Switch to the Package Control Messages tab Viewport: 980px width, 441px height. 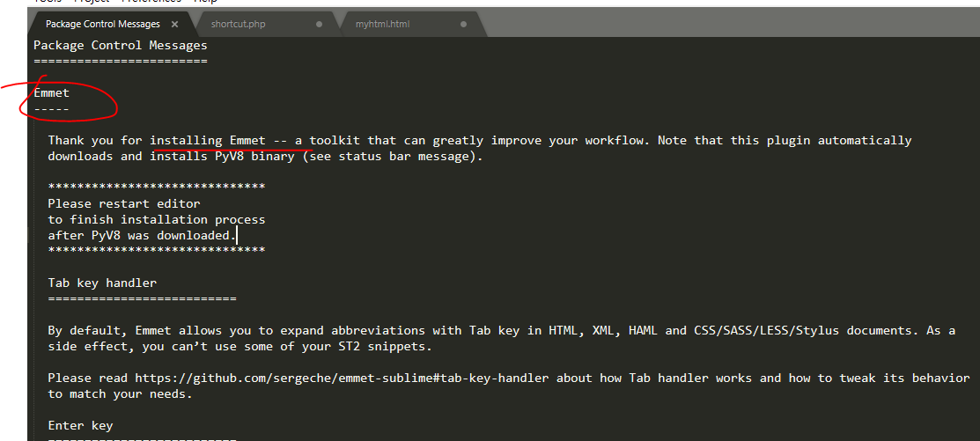102,25
